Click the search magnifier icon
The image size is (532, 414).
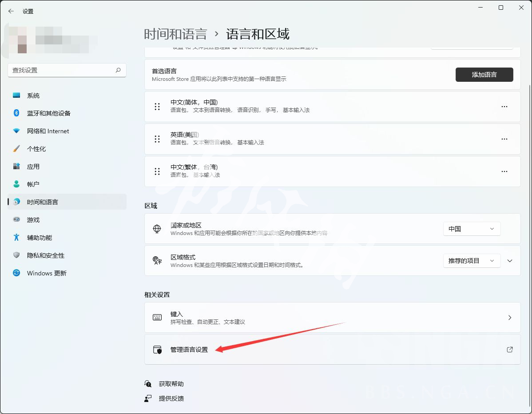(118, 70)
